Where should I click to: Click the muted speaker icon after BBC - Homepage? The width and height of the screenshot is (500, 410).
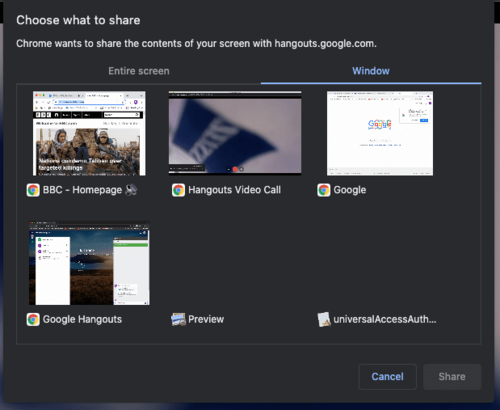tap(131, 190)
